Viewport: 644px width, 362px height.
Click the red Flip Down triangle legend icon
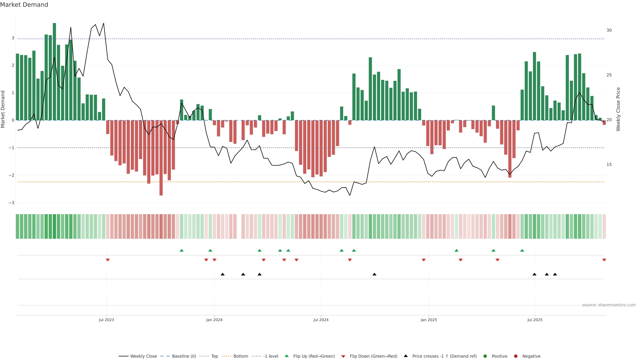(343, 356)
